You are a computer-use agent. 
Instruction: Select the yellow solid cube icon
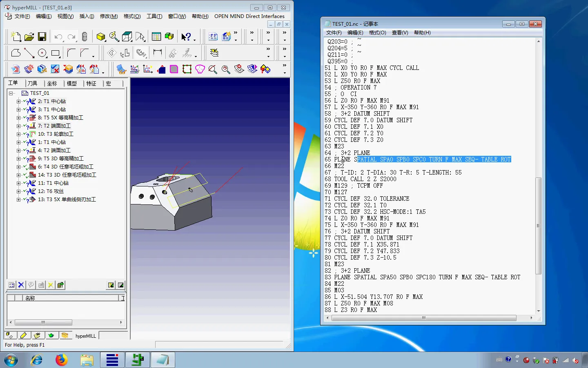100,37
